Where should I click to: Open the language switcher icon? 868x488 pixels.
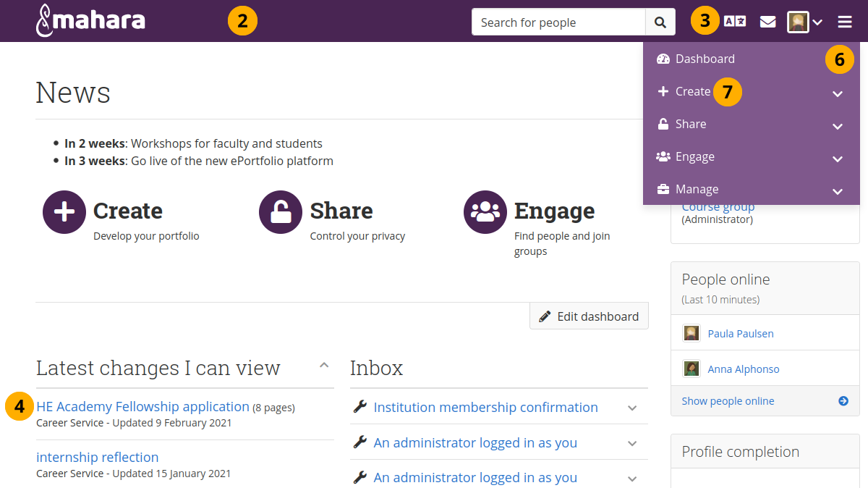tap(735, 22)
